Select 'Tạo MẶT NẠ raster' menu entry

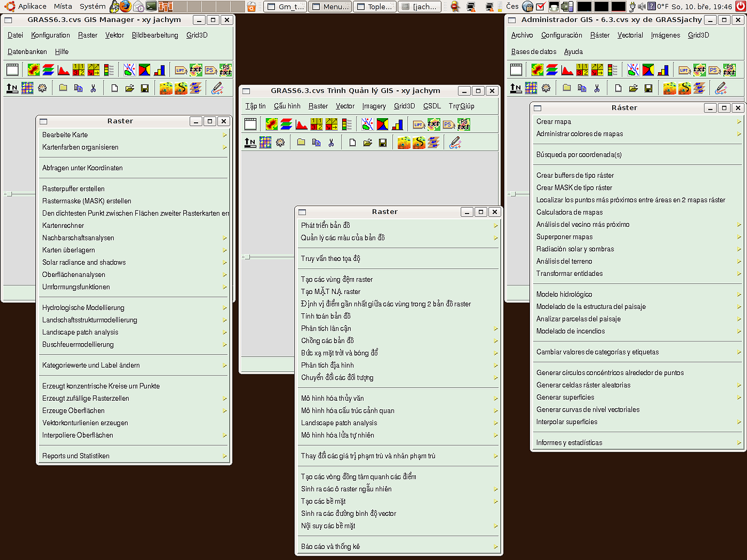(399, 292)
